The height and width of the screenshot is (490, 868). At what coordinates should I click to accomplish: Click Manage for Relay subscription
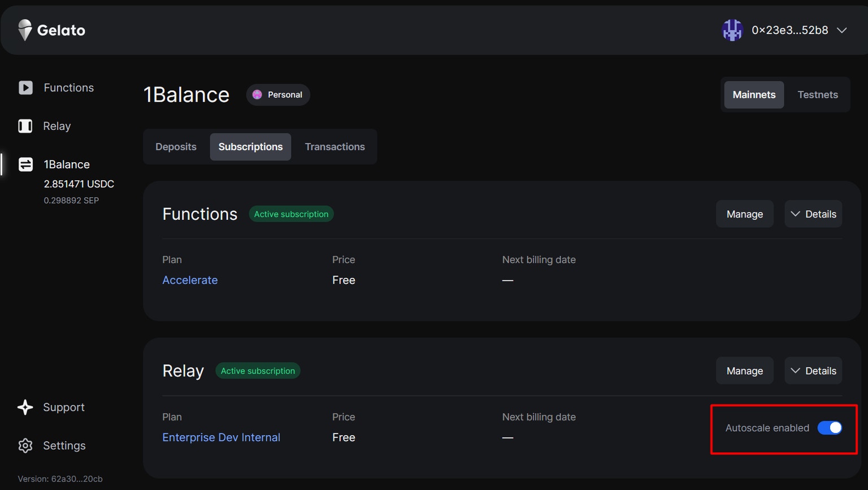pyautogui.click(x=744, y=371)
